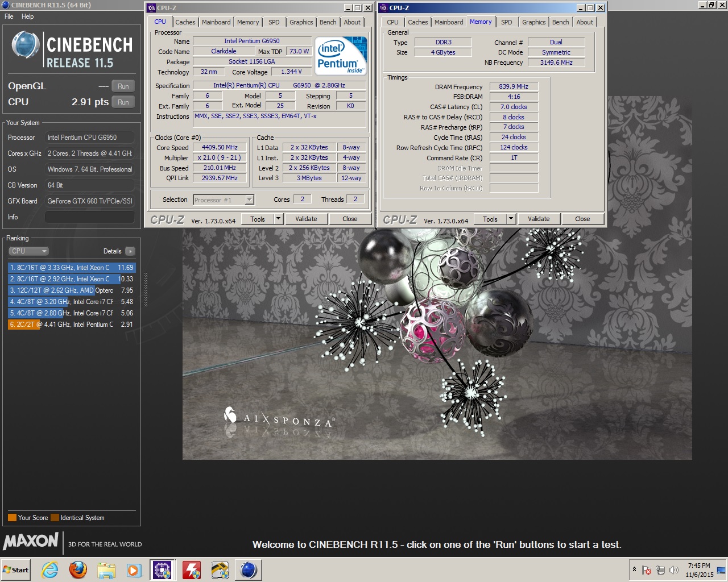728x582 pixels.
Task: Click the left CPU-Z window title icon
Action: [x=151, y=8]
